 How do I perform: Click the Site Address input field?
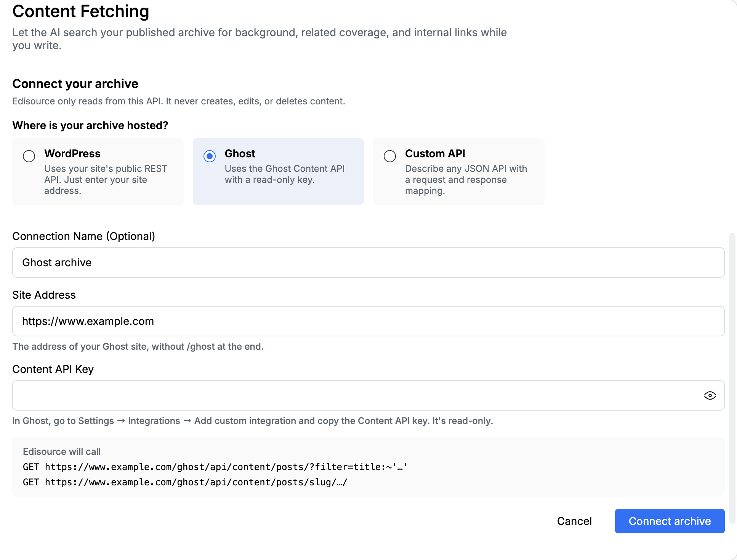click(368, 321)
